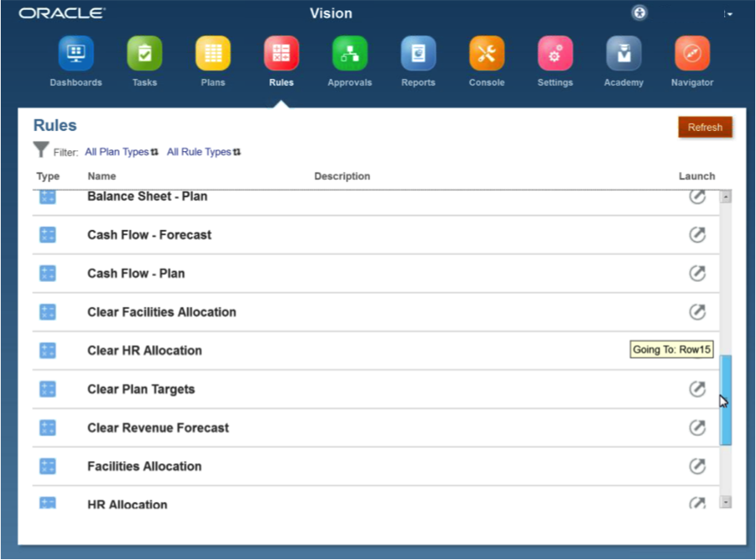Launch the Cash Flow - Forecast rule
This screenshot has height=560, width=756.
coord(697,235)
